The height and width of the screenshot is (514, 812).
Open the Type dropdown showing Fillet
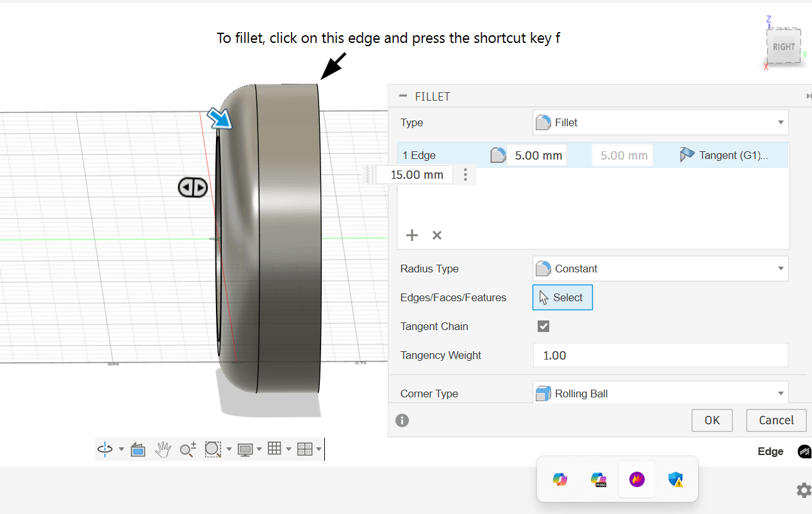[661, 122]
